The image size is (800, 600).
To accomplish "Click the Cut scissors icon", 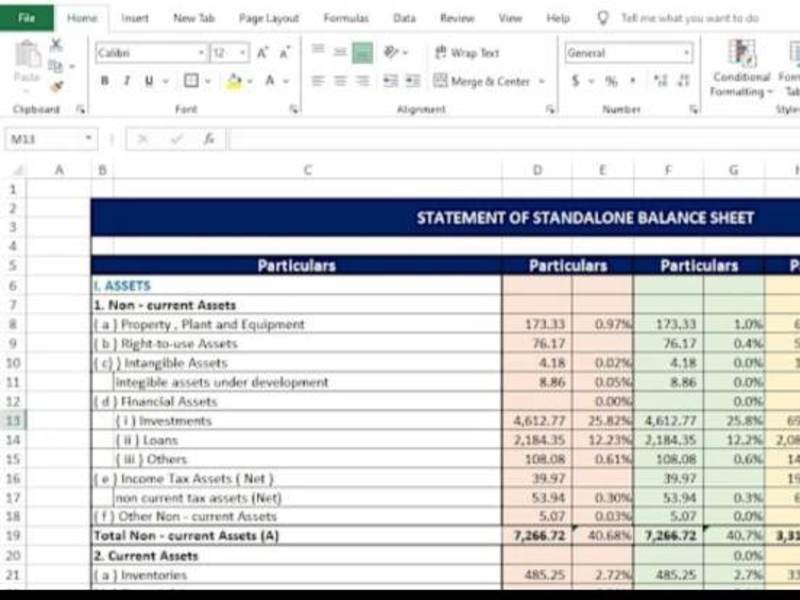I will coord(56,45).
